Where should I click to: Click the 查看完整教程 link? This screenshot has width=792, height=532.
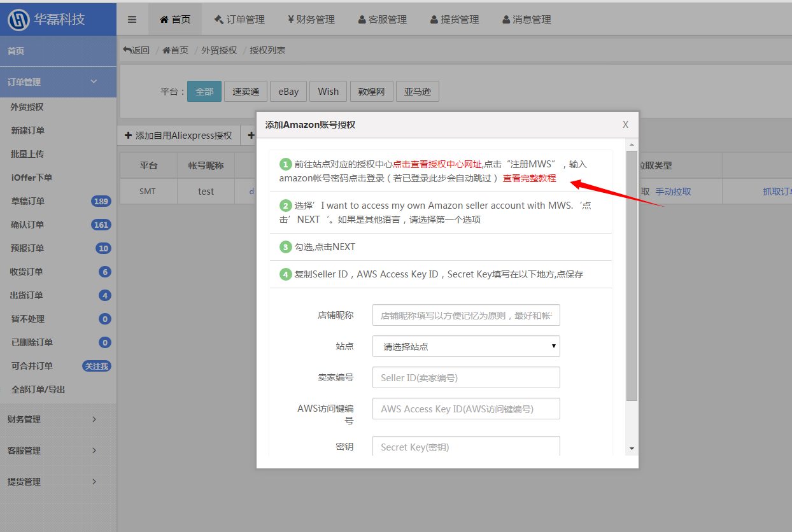(x=529, y=178)
